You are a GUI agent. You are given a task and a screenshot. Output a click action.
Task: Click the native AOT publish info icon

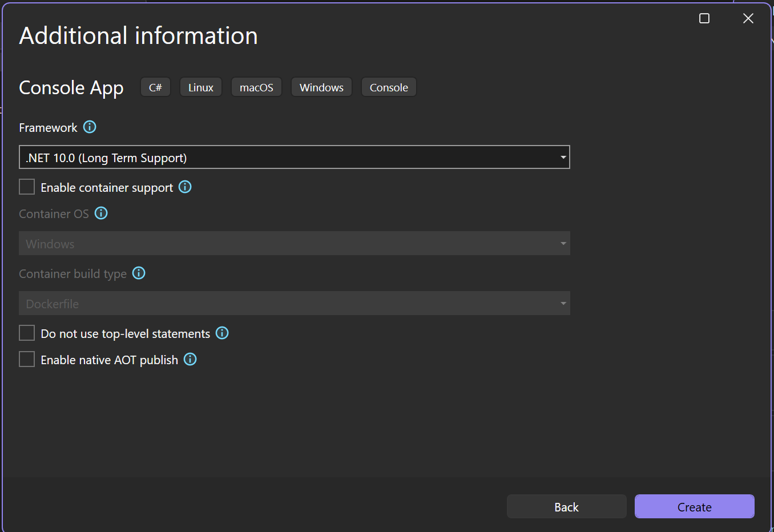pyautogui.click(x=190, y=359)
